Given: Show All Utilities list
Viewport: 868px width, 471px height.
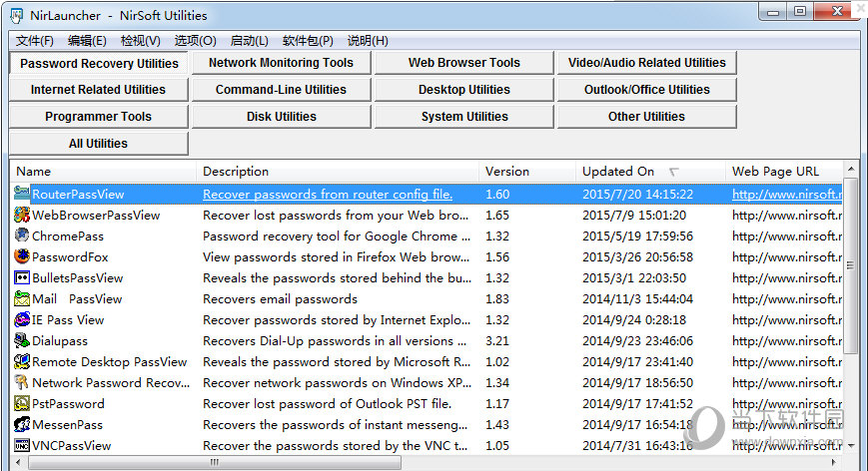Looking at the screenshot, I should pos(99,144).
